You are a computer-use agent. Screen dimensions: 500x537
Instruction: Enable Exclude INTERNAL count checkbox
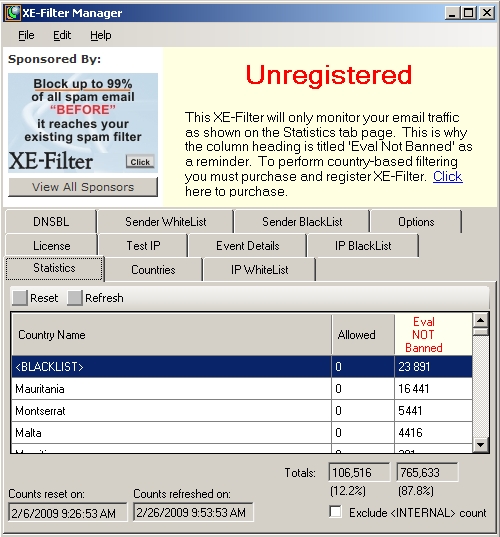coord(336,512)
